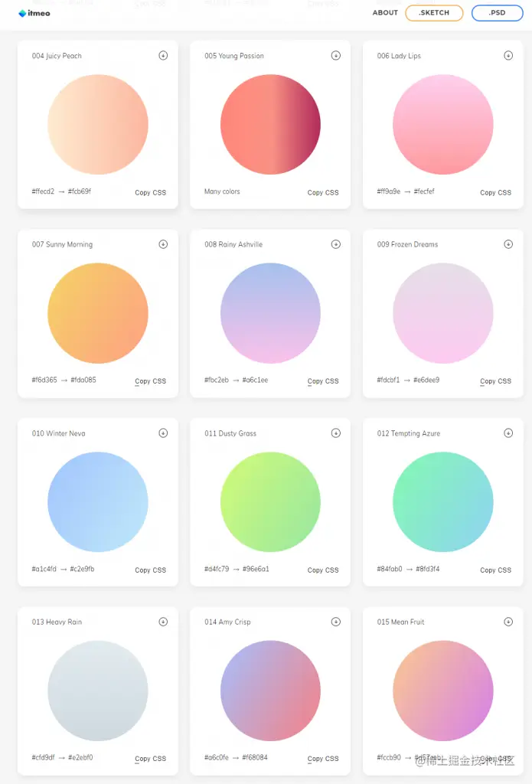
Task: Click the #e6dee9 color code
Action: click(426, 380)
